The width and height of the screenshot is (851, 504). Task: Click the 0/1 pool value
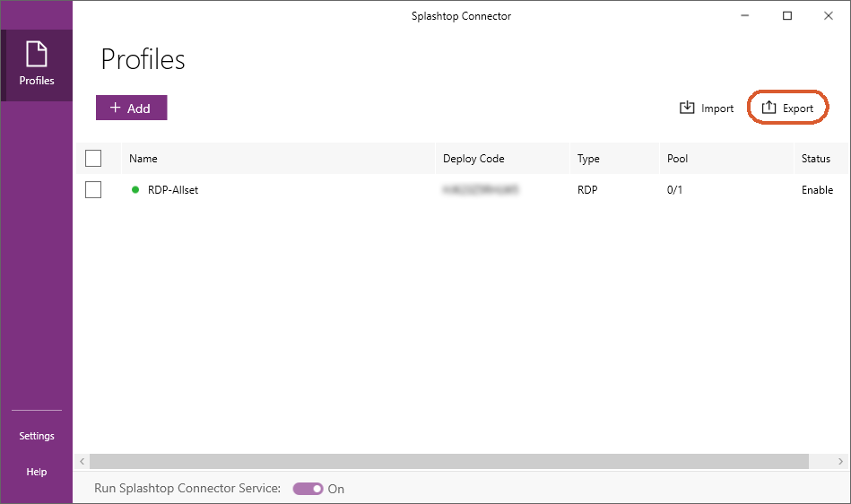pyautogui.click(x=674, y=190)
